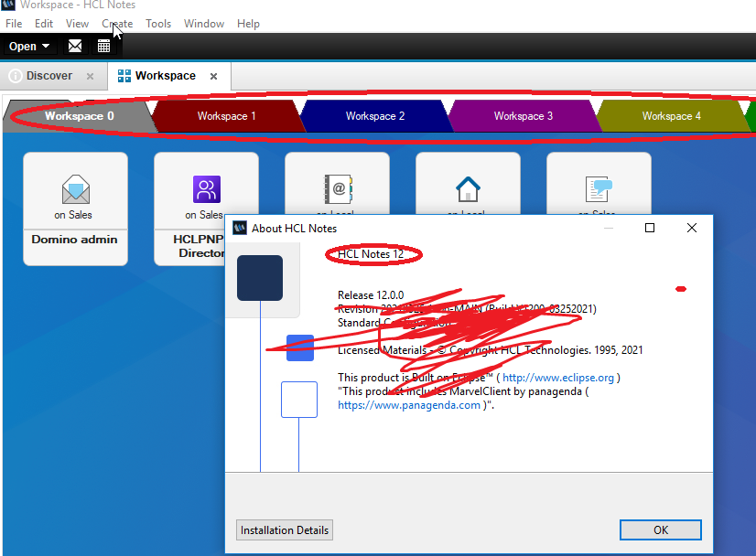Click the Installation Details button
This screenshot has width=756, height=556.
point(284,530)
